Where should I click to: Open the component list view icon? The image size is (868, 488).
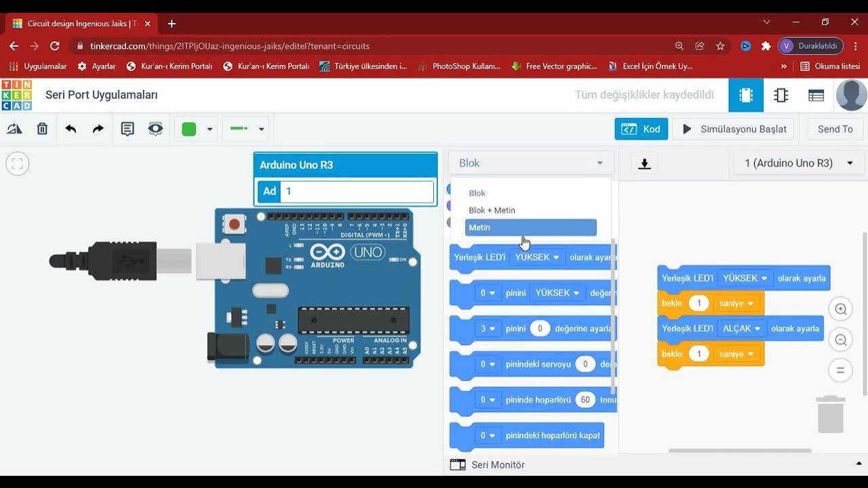pos(816,95)
